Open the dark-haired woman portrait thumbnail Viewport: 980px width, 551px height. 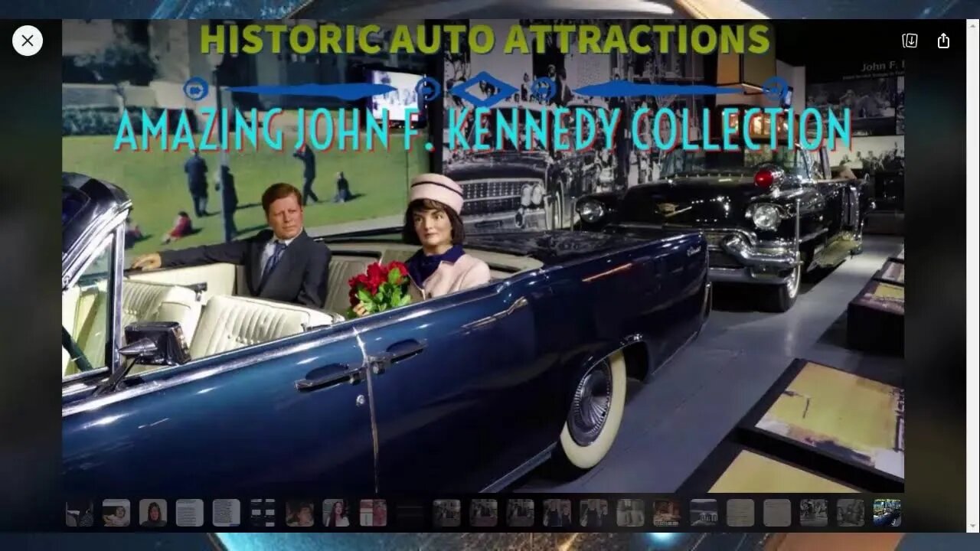[153, 513]
